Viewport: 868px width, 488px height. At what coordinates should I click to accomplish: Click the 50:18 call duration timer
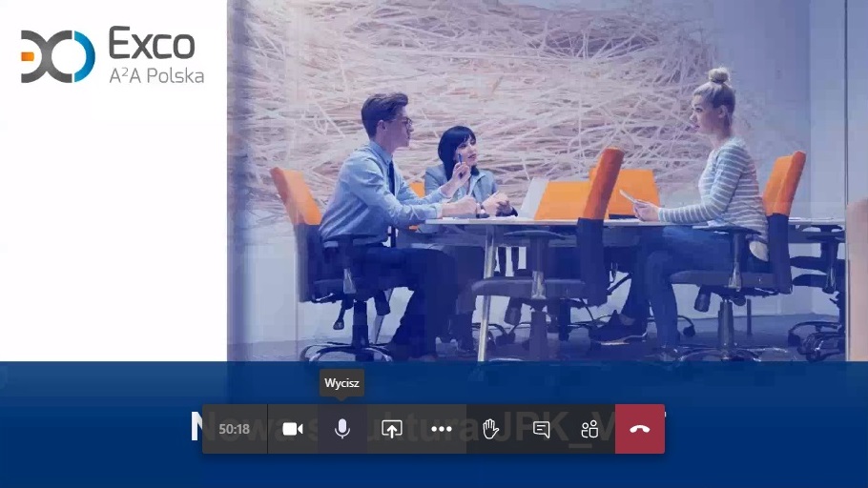235,429
